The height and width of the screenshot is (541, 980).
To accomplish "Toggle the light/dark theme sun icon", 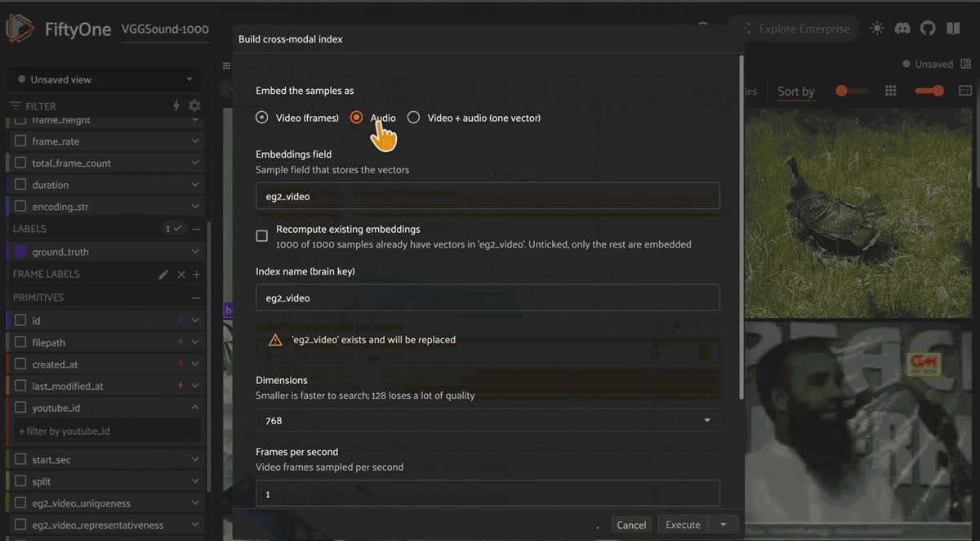I will pyautogui.click(x=877, y=29).
